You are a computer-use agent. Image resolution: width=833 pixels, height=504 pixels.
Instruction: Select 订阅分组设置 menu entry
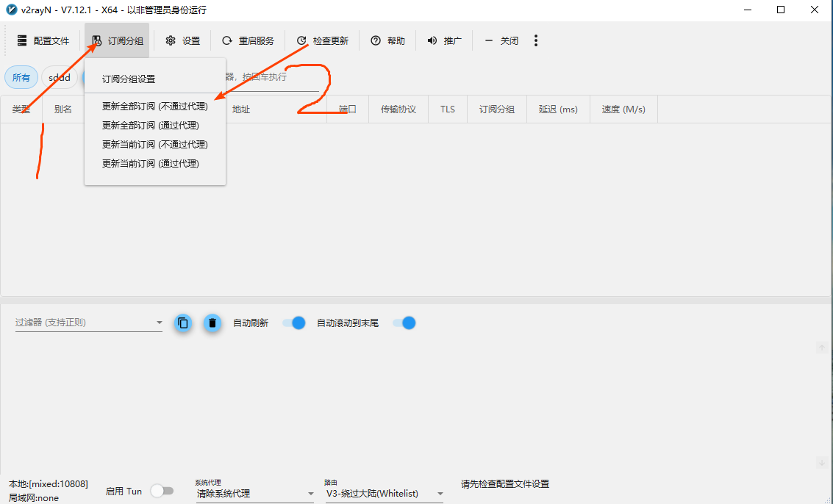(x=155, y=79)
